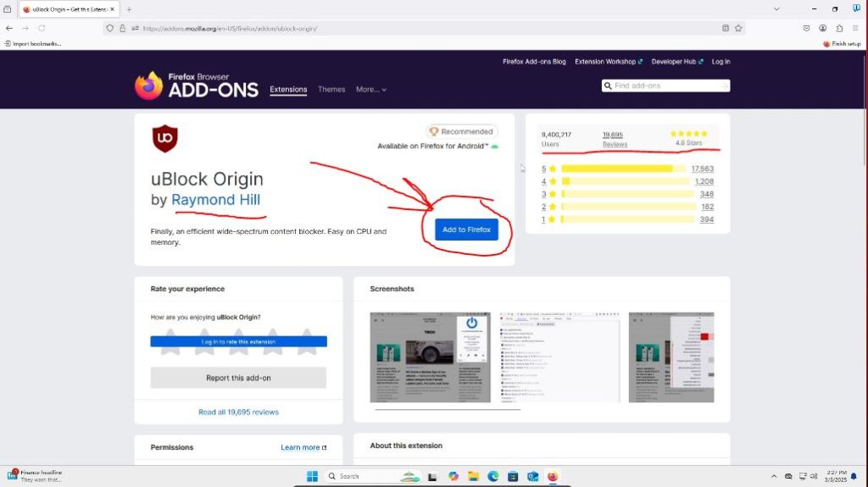868x487 pixels.
Task: Open Outlook from the taskbar
Action: 533,476
